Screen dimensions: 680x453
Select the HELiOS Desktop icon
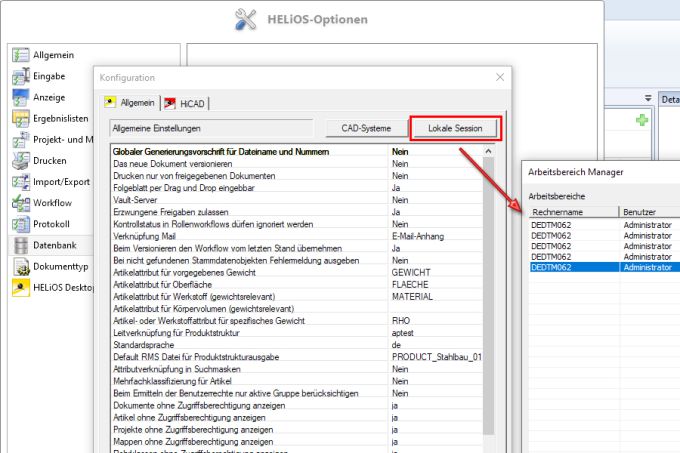coord(20,287)
